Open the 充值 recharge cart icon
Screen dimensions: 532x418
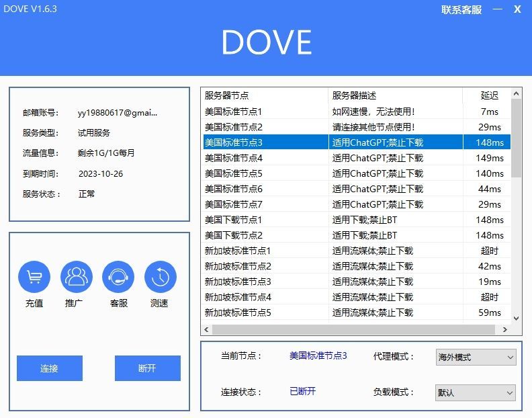pos(34,277)
